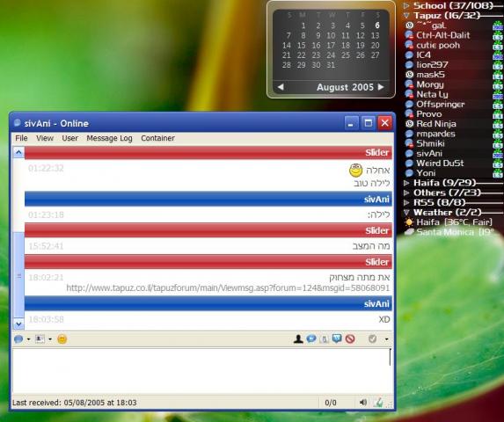Click the red prohibited block icon
Viewport: 504px width, 422px height.
(350, 338)
